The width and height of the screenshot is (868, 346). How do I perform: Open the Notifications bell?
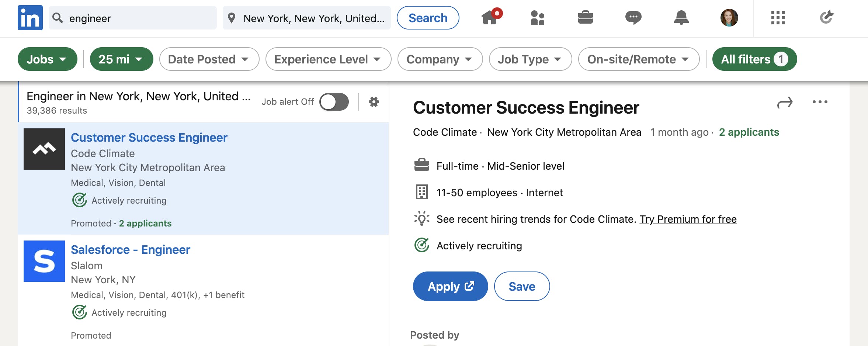pos(681,17)
